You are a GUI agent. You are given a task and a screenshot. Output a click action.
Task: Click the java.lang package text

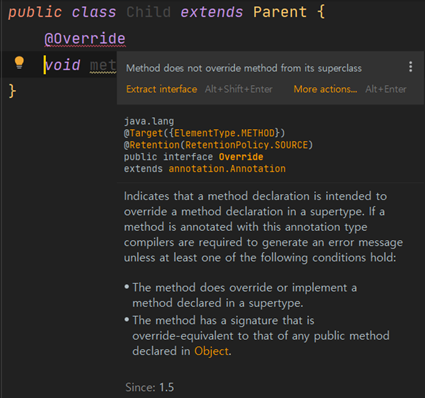click(149, 121)
